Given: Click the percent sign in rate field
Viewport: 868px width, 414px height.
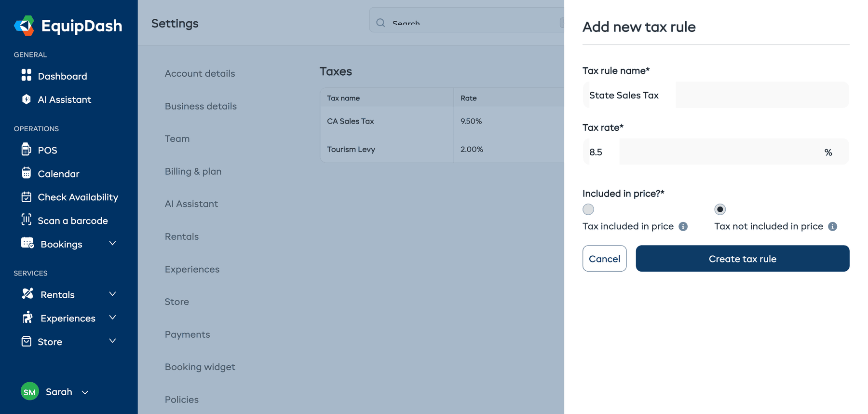Looking at the screenshot, I should click(828, 152).
